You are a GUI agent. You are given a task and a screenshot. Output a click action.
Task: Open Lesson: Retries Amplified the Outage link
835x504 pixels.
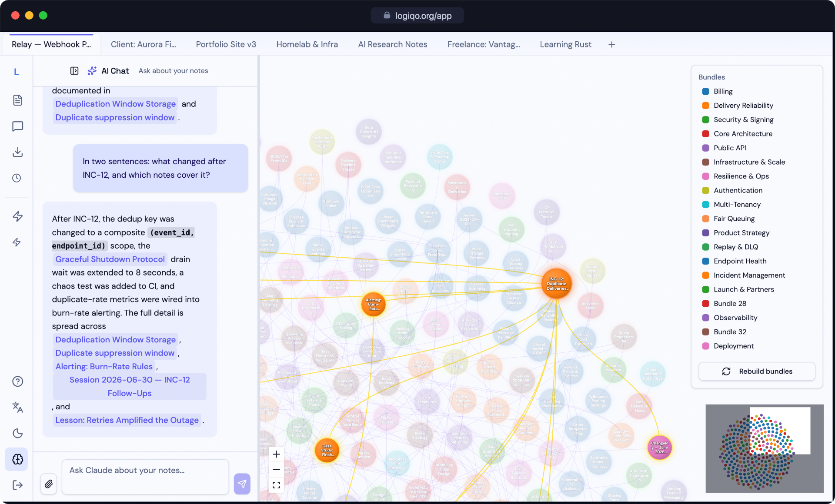click(127, 420)
